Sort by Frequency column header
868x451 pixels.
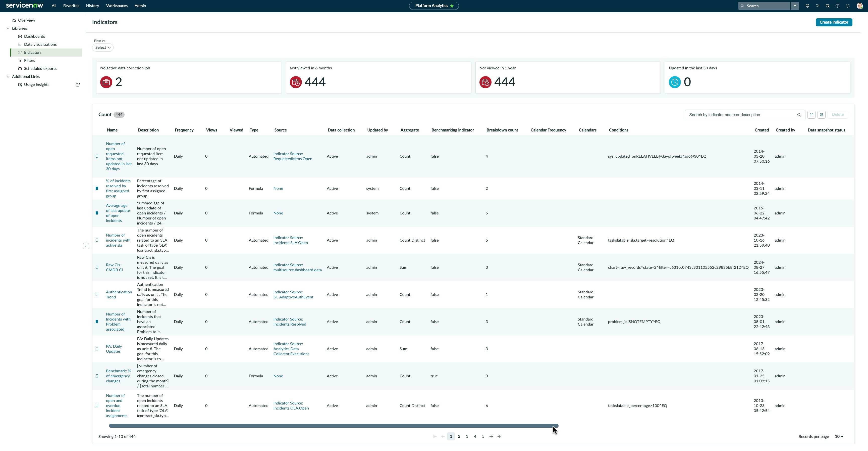tap(184, 130)
